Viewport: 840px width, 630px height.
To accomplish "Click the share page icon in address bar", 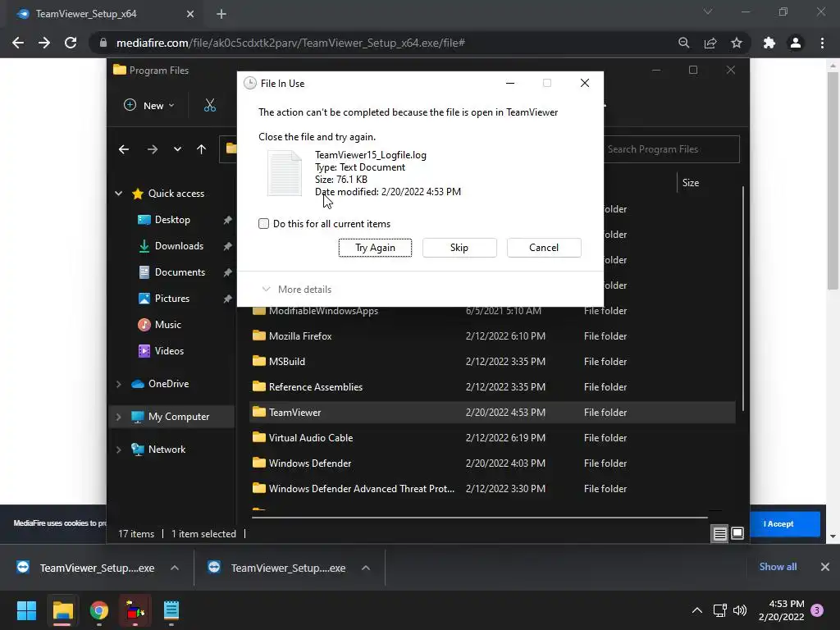I will pyautogui.click(x=710, y=43).
